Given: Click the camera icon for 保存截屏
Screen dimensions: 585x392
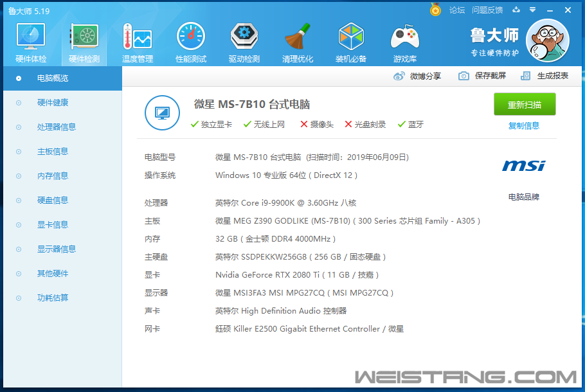Looking at the screenshot, I should pyautogui.click(x=464, y=76).
